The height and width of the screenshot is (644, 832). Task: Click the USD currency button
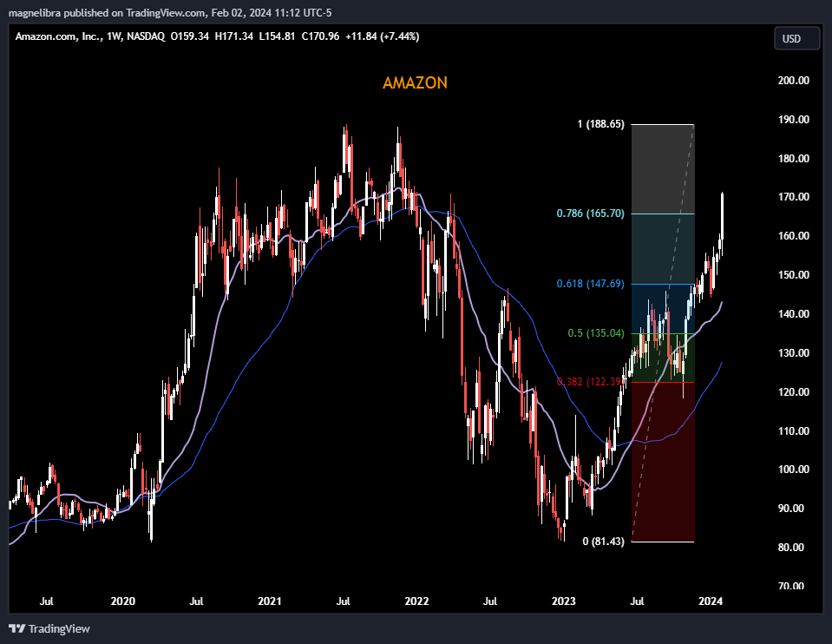click(x=796, y=38)
